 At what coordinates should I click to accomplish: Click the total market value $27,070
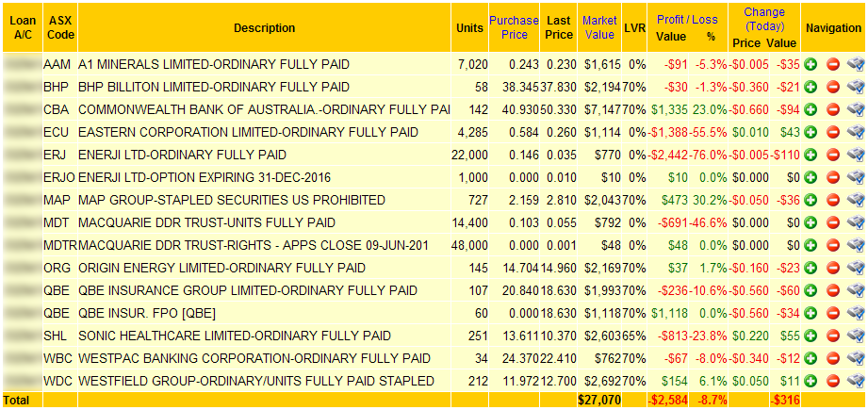click(599, 400)
